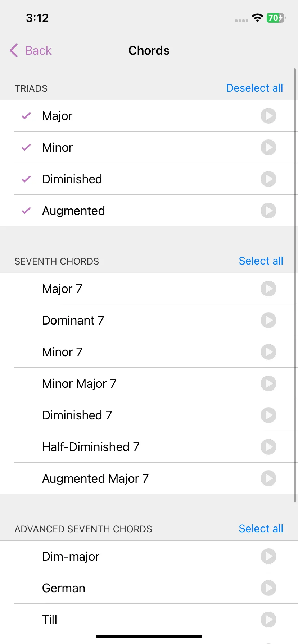This screenshot has width=298, height=644.
Task: Play the Minor Major 7 chord
Action: coord(268,383)
